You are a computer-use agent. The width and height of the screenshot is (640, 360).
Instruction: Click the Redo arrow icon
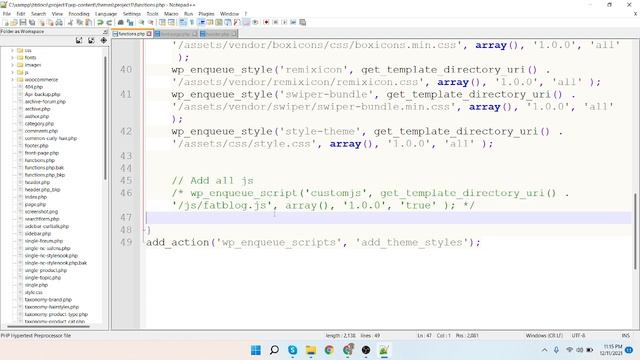(x=109, y=22)
